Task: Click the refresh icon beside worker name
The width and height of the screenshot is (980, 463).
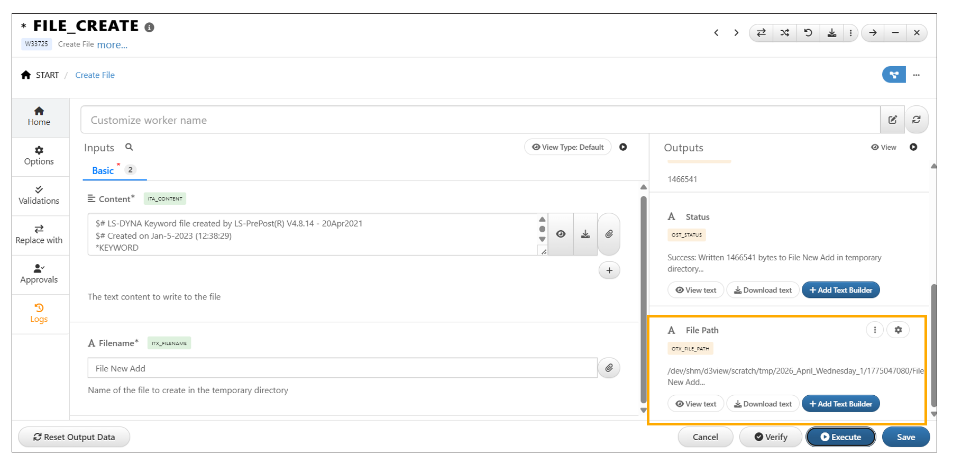Action: click(x=917, y=120)
